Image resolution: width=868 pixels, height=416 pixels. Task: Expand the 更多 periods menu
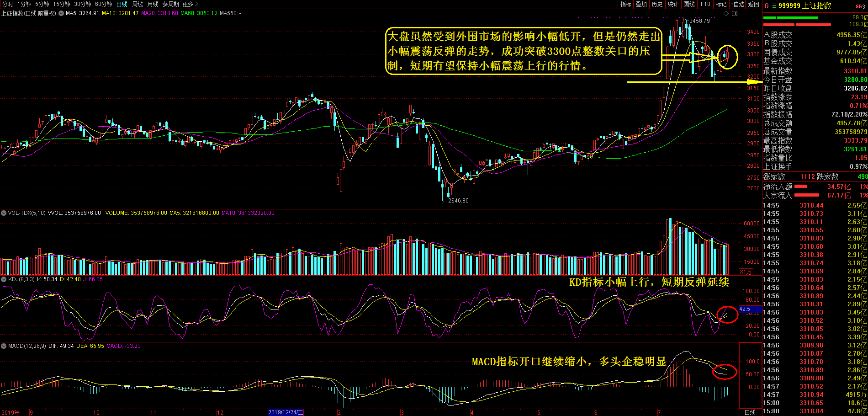tap(190, 4)
